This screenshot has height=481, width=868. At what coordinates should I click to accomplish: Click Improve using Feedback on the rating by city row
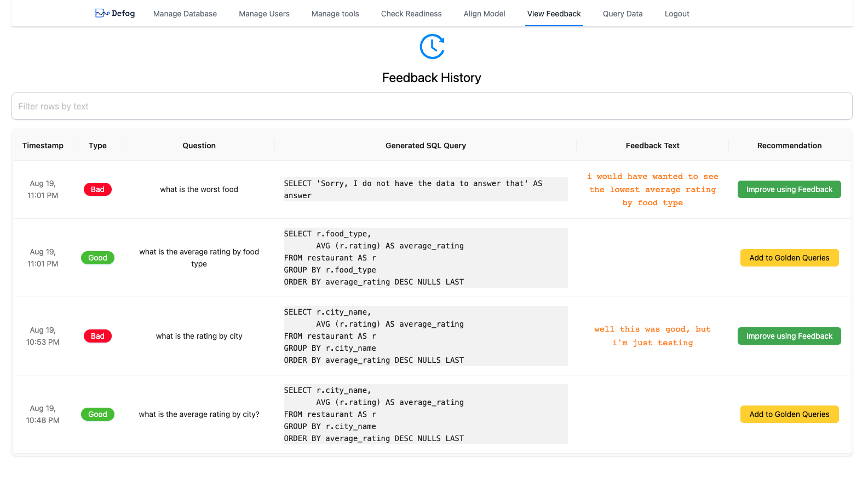coord(789,335)
